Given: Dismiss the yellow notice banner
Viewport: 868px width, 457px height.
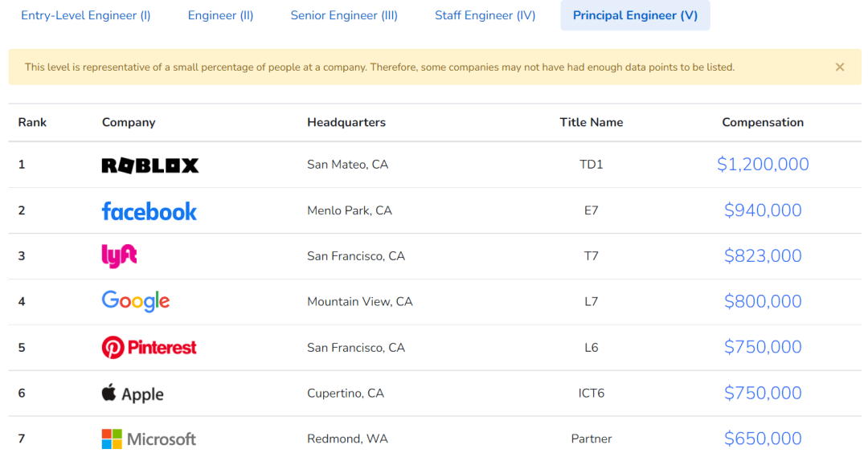Looking at the screenshot, I should pyautogui.click(x=840, y=67).
